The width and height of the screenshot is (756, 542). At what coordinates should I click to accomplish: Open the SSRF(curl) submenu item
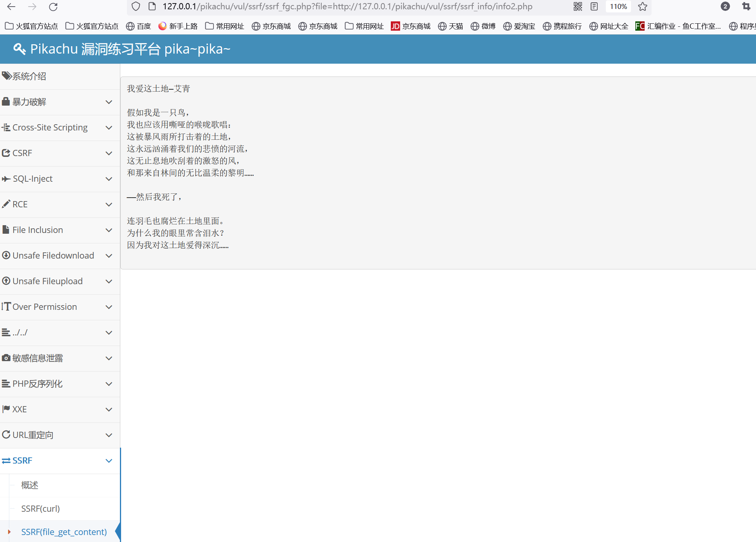pos(40,509)
